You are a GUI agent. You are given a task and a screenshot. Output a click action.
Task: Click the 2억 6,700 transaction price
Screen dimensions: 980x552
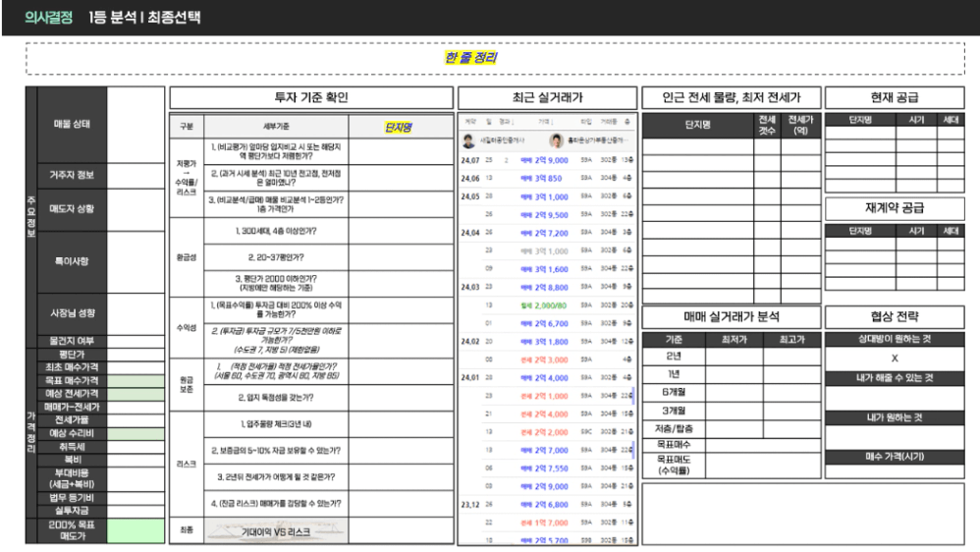point(551,324)
